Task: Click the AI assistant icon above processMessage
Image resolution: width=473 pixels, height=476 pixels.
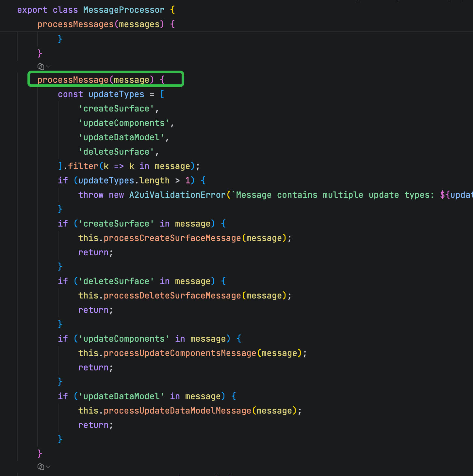Action: coord(41,66)
